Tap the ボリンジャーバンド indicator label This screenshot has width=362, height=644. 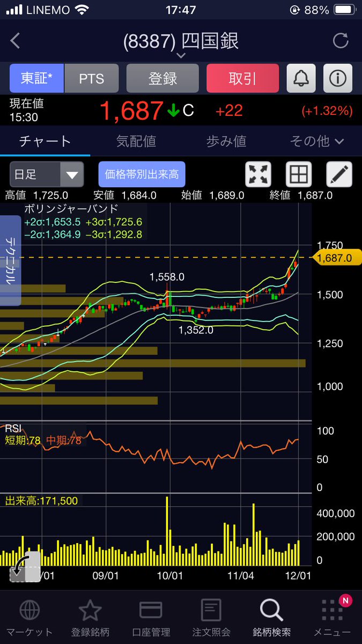pyautogui.click(x=71, y=209)
